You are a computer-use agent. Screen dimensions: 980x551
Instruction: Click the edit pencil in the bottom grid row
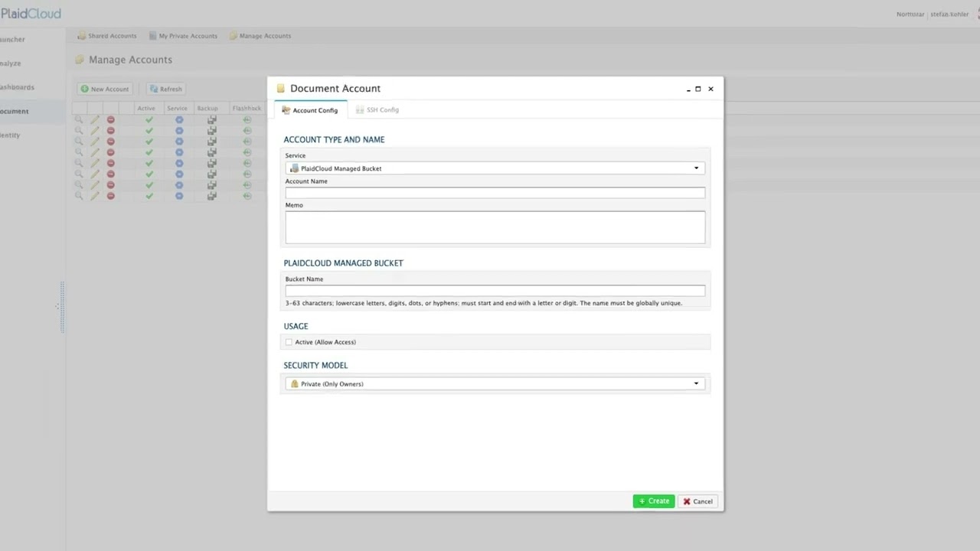coord(95,196)
